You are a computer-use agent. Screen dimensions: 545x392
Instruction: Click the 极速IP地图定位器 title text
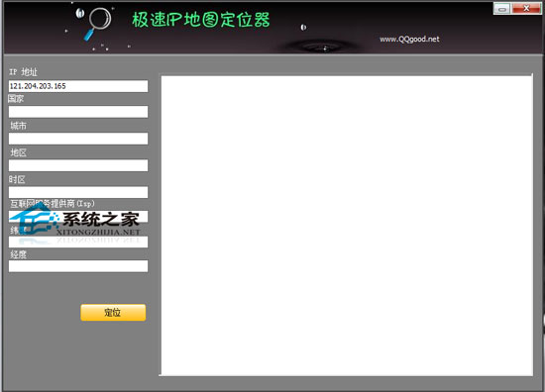click(x=201, y=20)
